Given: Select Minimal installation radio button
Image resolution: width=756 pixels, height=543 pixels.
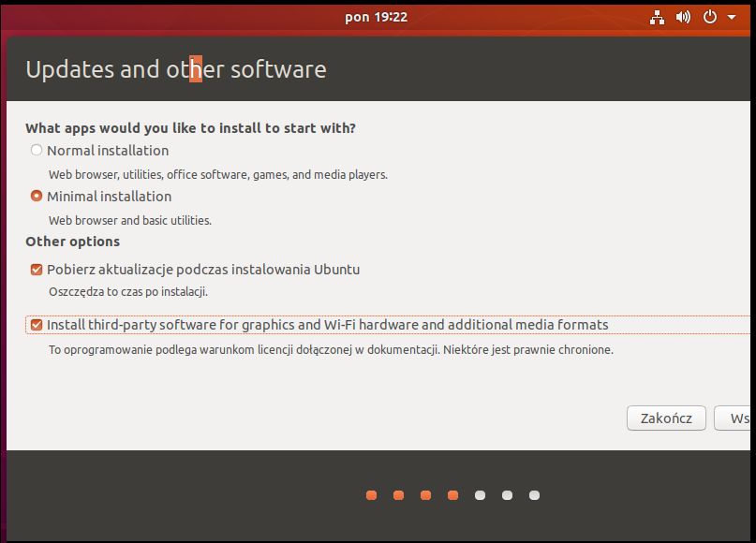Looking at the screenshot, I should point(37,196).
